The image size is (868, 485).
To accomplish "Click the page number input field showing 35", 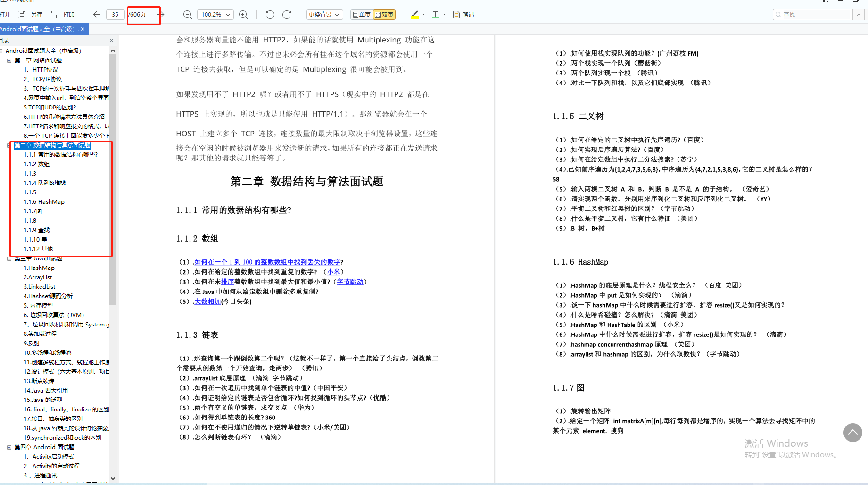I will 115,15.
